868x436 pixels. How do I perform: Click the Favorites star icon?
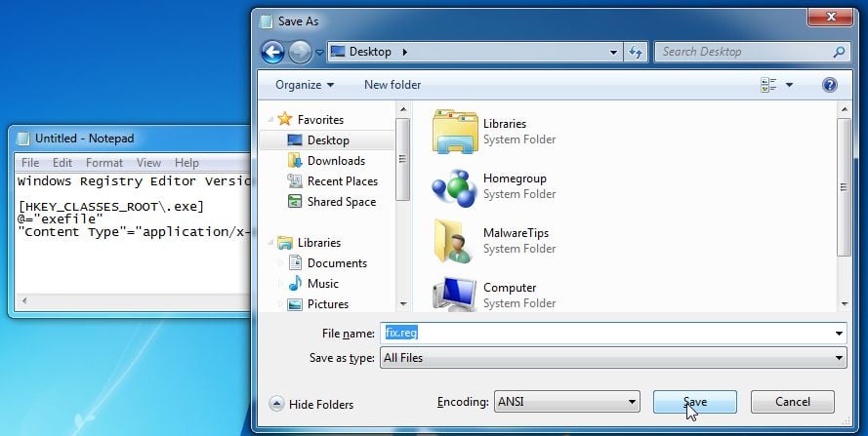(x=284, y=119)
